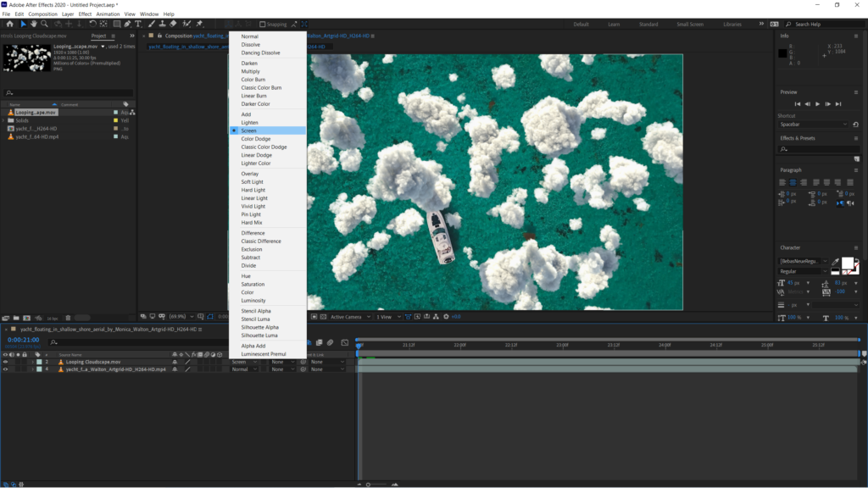Hide the Looping Cloudscape.mov layer
Screen dimensions: 868x488
[5, 362]
